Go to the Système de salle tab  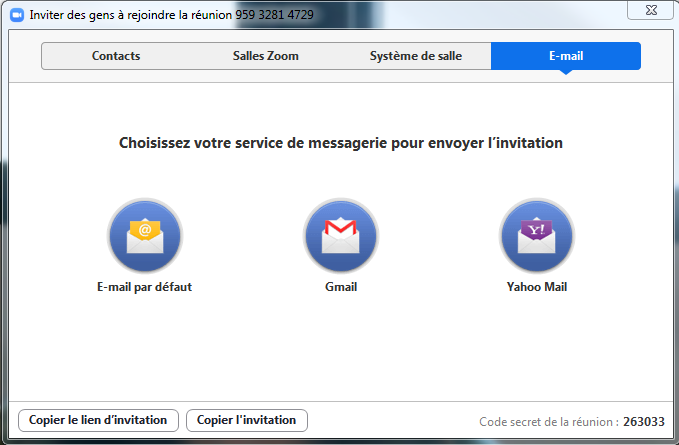415,56
